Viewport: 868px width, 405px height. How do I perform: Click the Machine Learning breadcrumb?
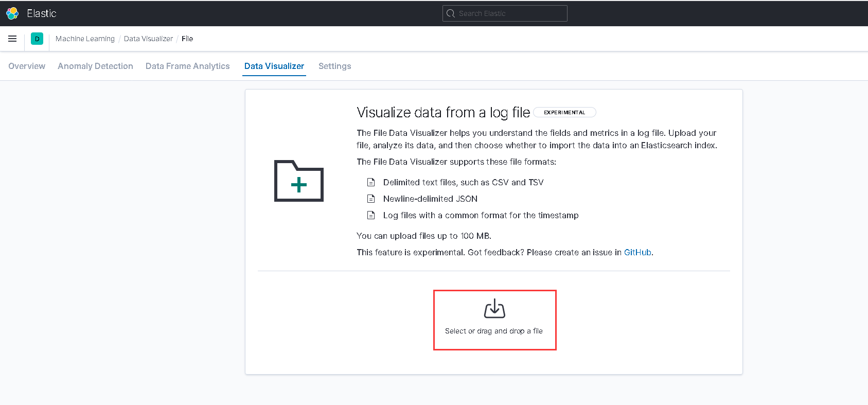click(x=85, y=39)
